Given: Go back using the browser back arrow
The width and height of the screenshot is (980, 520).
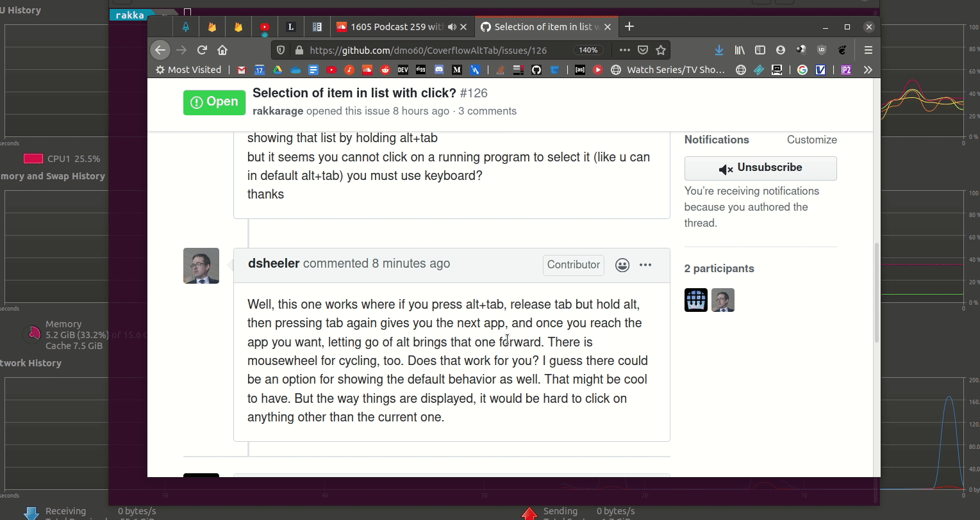Looking at the screenshot, I should click(160, 50).
